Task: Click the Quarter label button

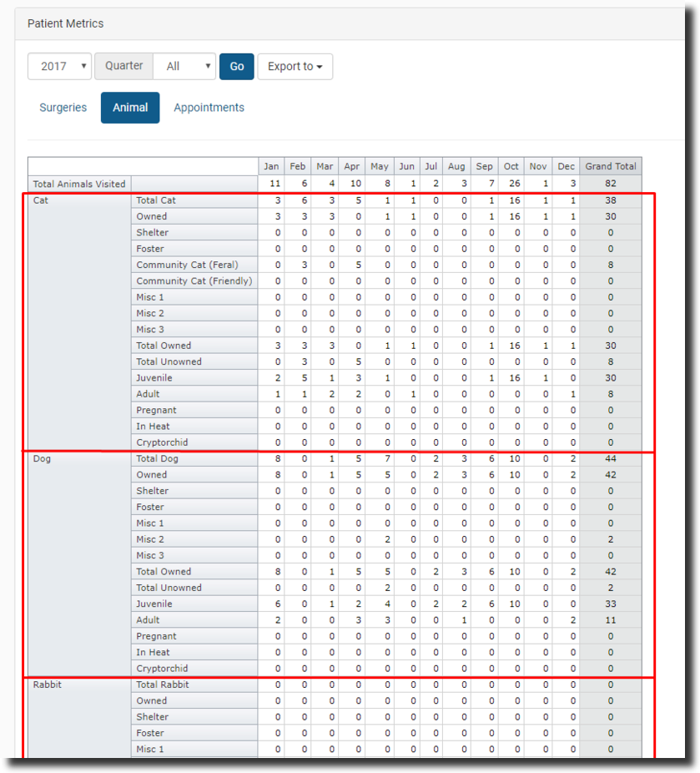Action: tap(123, 66)
